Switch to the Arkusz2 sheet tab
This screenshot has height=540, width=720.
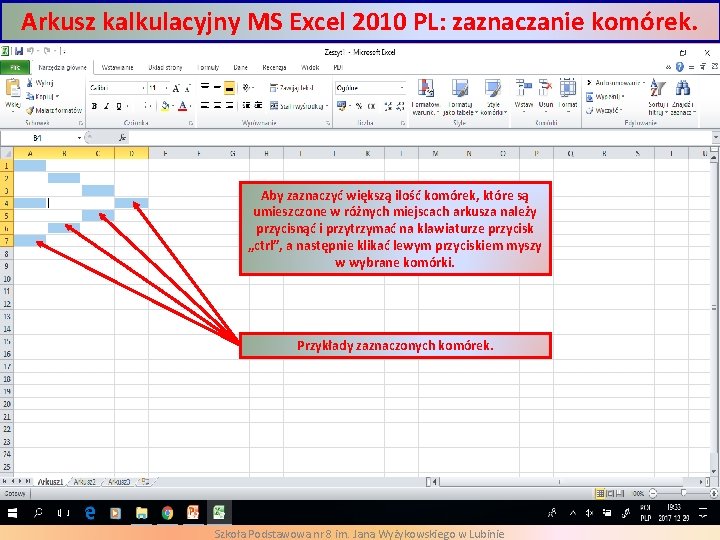(84, 482)
